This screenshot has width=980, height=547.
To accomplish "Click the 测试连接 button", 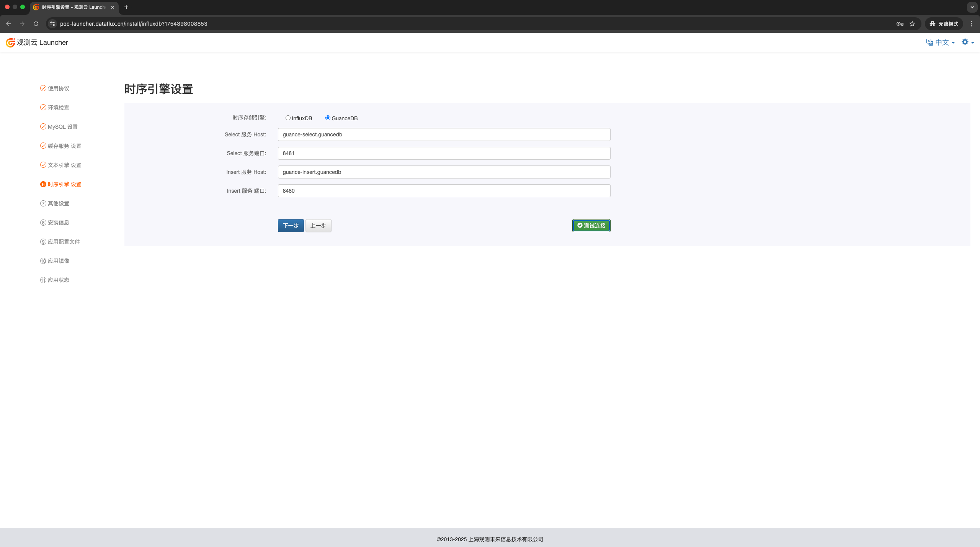I will (591, 226).
